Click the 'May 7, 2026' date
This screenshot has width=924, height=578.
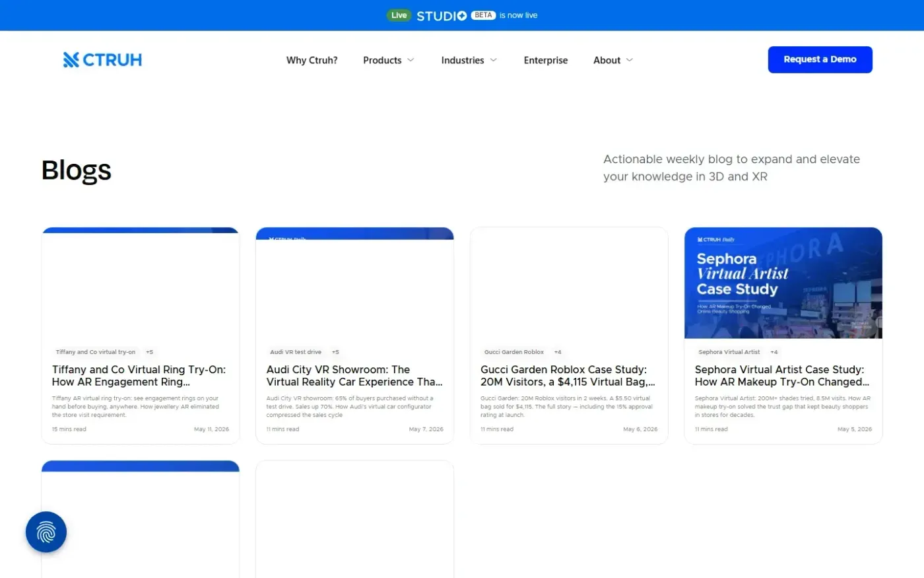coord(426,429)
